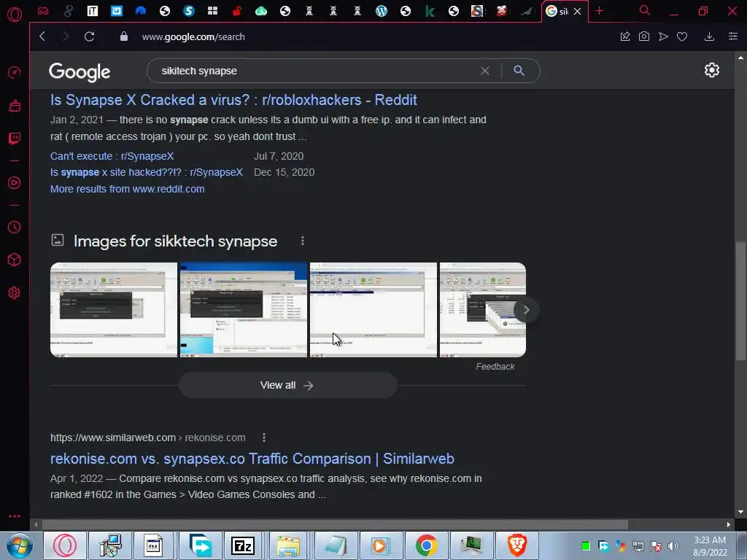This screenshot has height=560, width=747.
Task: Switch to the green K tab
Action: pos(430,11)
